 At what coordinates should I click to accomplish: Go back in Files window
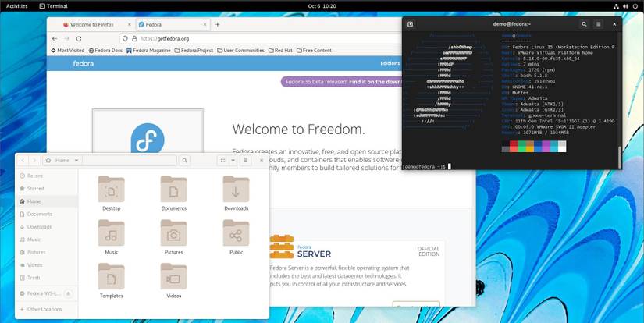23,161
